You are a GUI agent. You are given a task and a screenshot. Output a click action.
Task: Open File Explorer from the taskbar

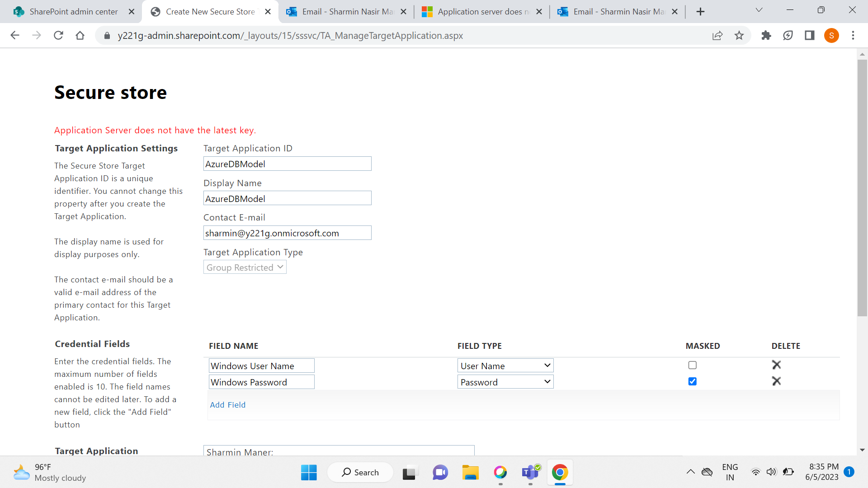470,472
